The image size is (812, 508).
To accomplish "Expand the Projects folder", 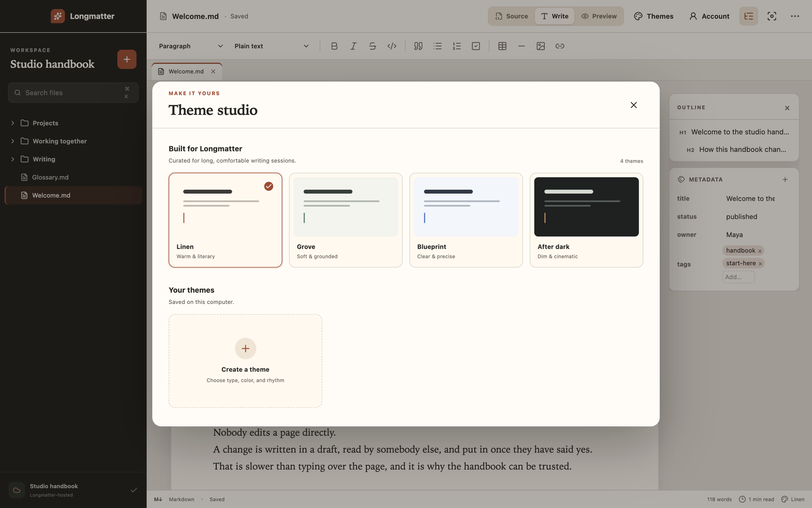I will coord(73,123).
